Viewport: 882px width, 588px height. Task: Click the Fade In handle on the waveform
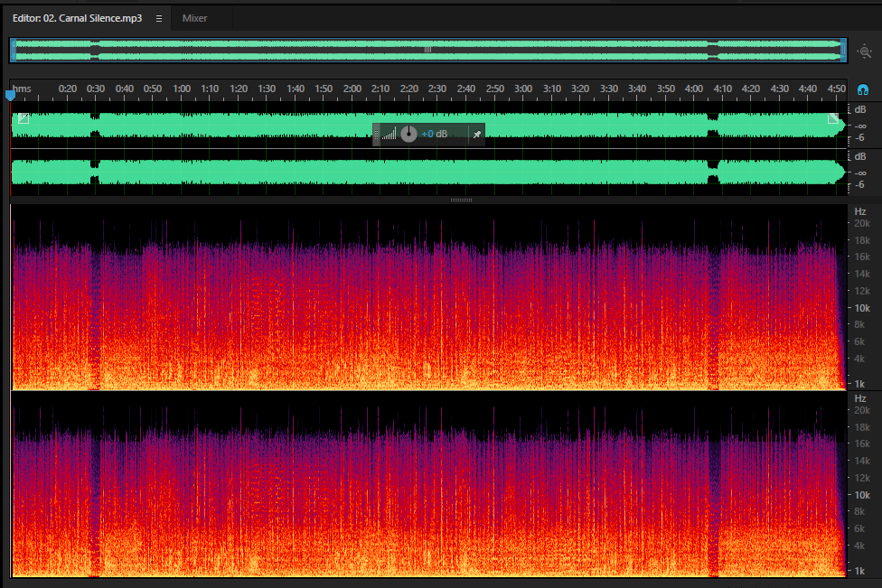23,118
